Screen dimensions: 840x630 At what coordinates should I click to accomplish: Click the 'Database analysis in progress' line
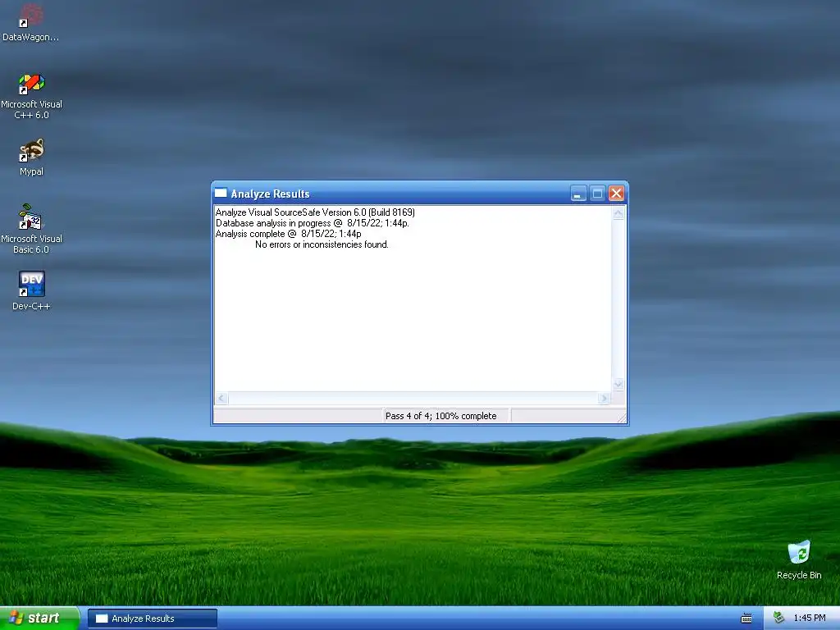[x=313, y=223]
